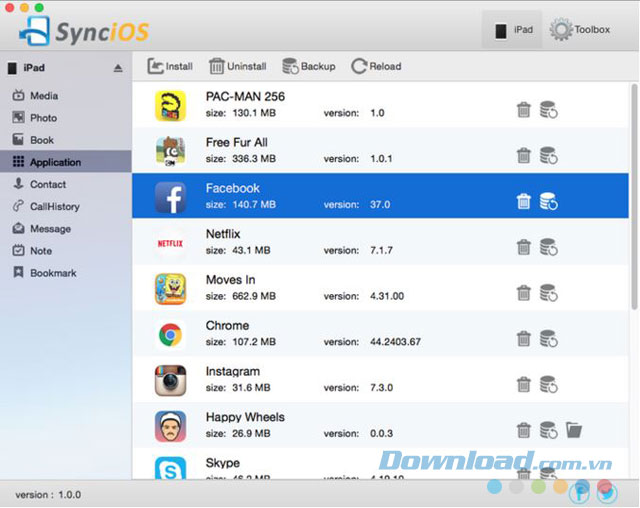Back up Netflix with its backup icon

549,247
